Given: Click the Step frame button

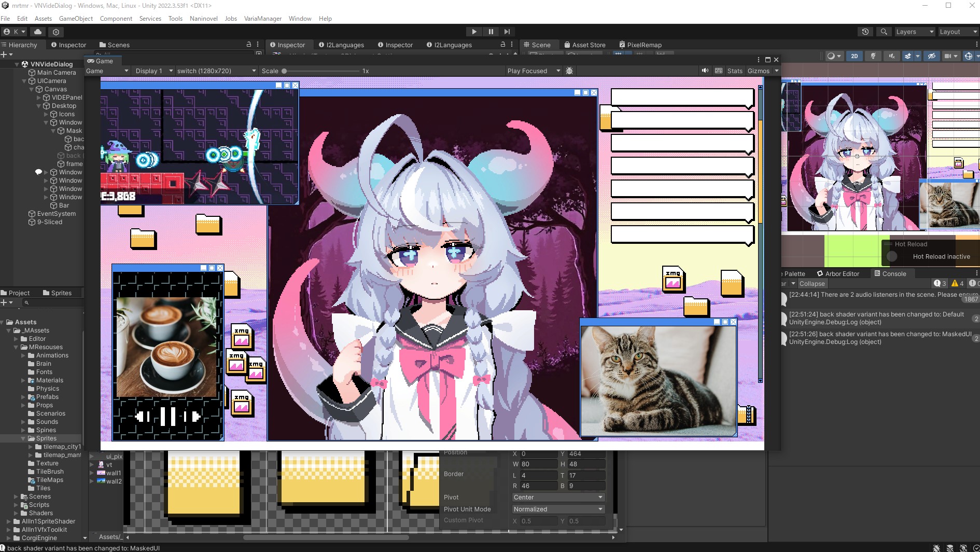Looking at the screenshot, I should (x=507, y=32).
